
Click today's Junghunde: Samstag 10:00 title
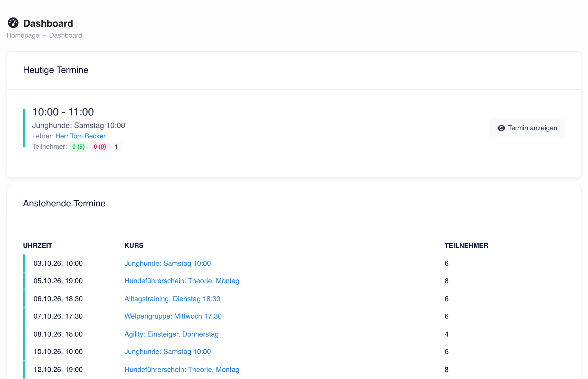click(79, 126)
